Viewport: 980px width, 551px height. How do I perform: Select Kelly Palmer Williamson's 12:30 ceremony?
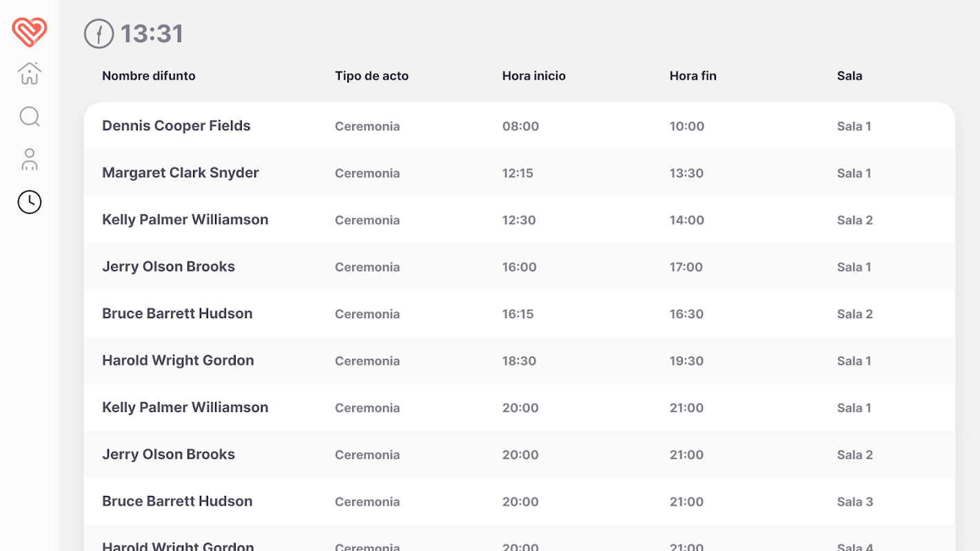pyautogui.click(x=185, y=220)
